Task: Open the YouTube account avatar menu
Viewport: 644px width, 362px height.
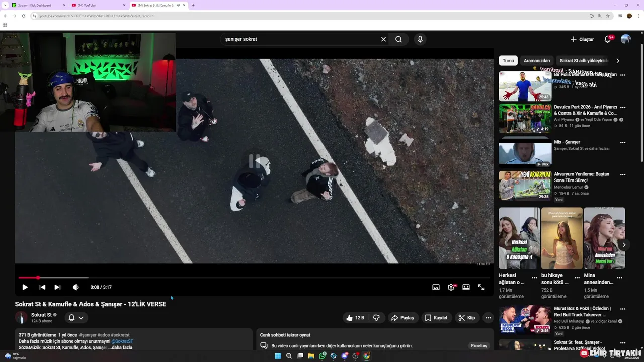Action: coord(626,39)
